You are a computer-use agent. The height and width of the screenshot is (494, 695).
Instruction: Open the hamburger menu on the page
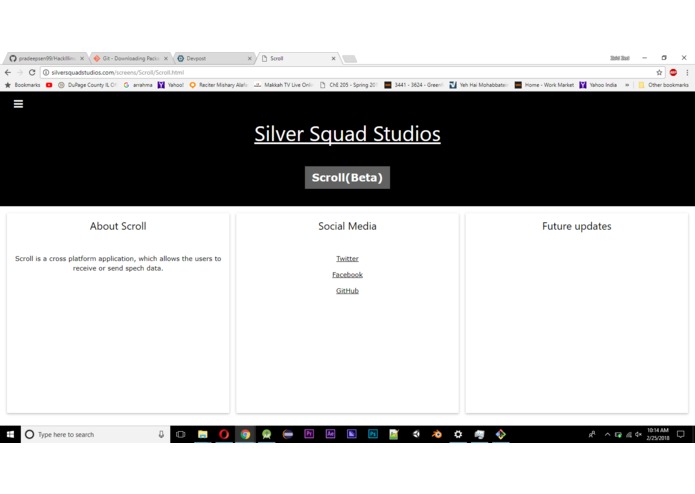click(18, 104)
